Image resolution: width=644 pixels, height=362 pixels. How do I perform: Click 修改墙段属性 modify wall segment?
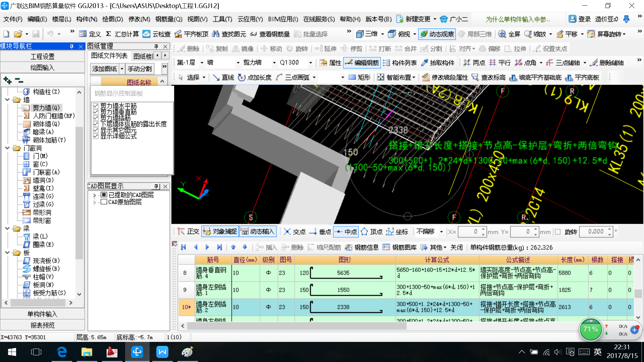(x=445, y=77)
